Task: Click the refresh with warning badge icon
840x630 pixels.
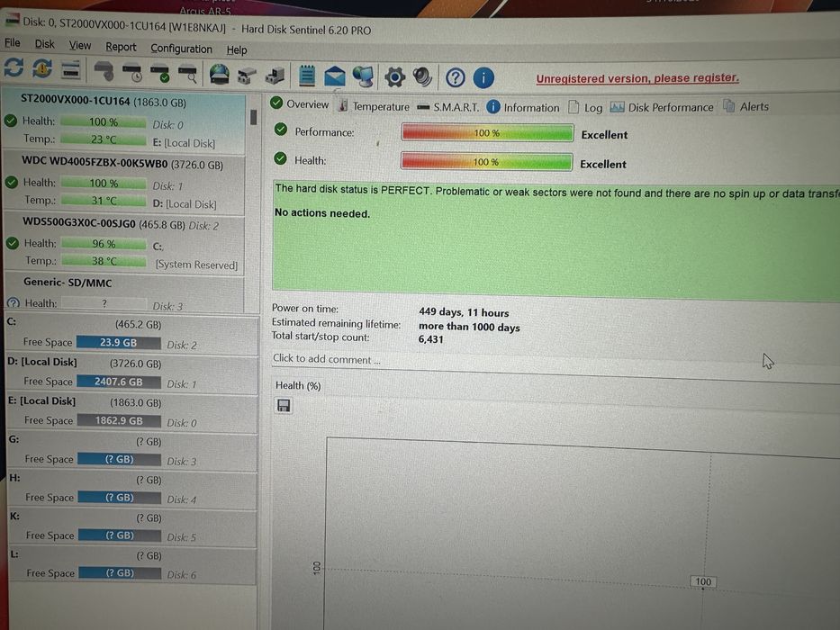Action: [x=41, y=68]
